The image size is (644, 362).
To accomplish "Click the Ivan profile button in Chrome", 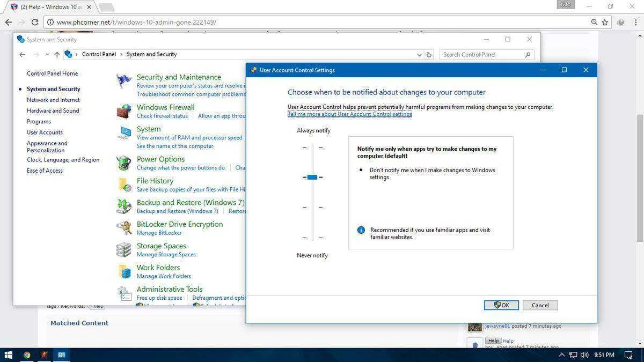I will [565, 4].
